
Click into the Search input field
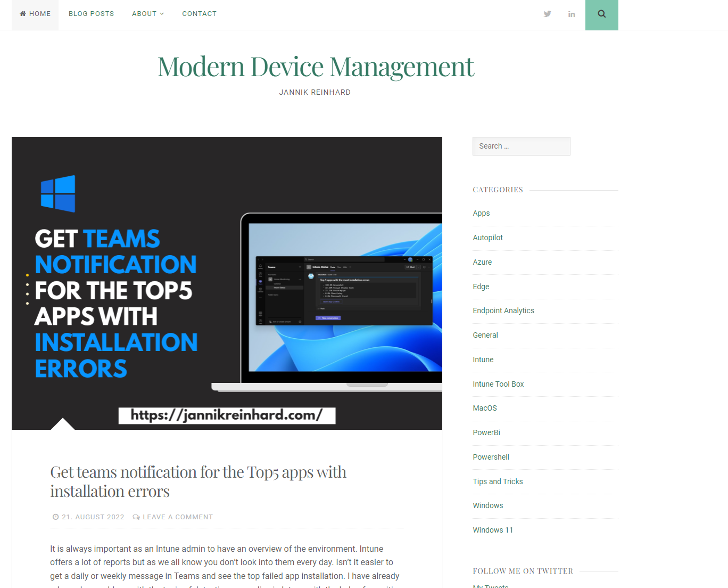point(521,146)
